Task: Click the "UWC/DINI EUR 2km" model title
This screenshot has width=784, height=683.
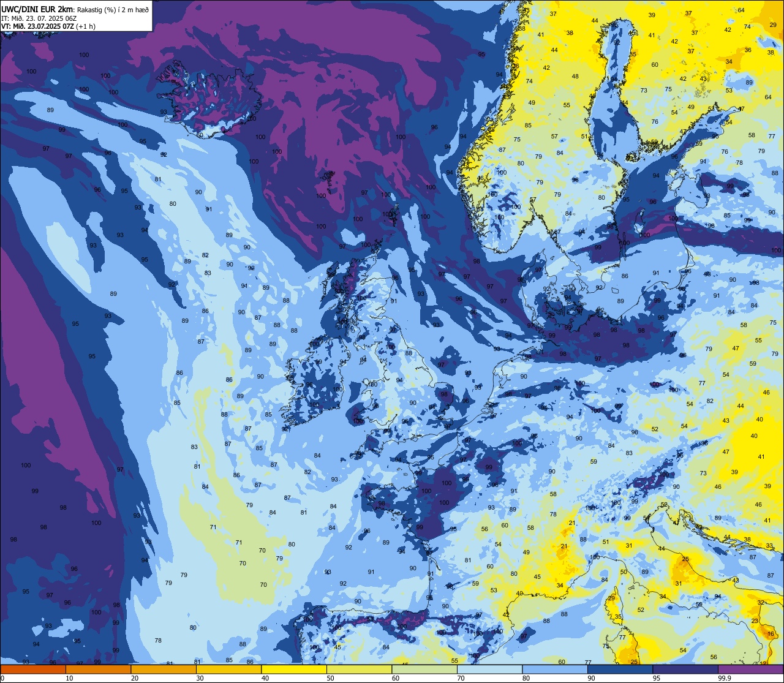Action: [x=38, y=9]
